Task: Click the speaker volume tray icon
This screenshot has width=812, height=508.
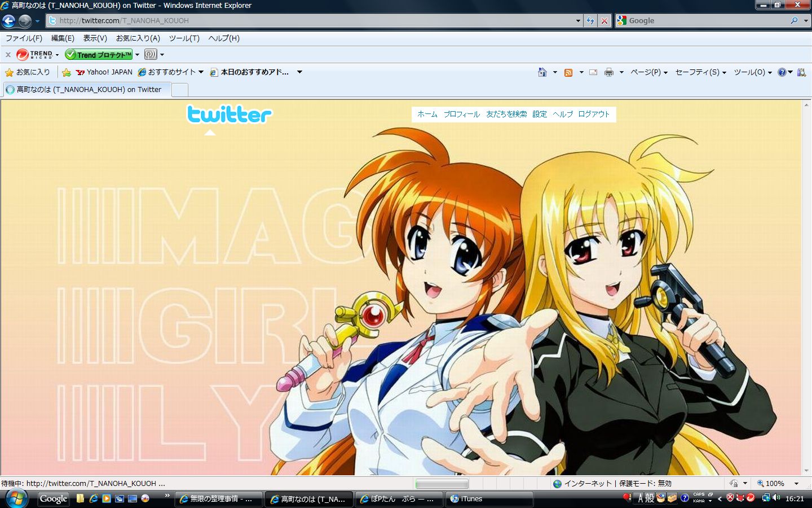Action: [x=776, y=498]
